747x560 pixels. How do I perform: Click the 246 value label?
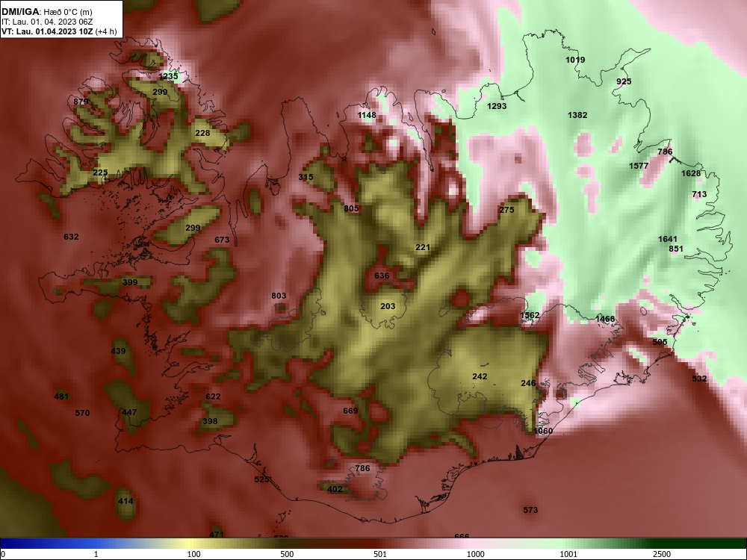[x=528, y=383]
